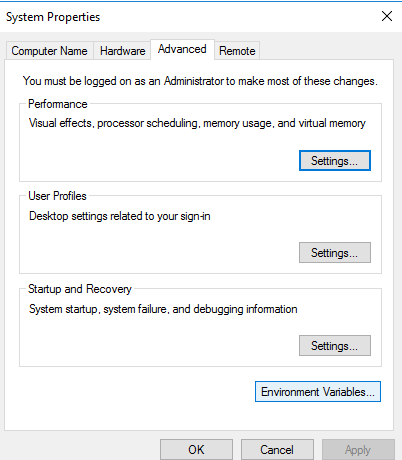The height and width of the screenshot is (460, 402).
Task: Click the User Profiles group label
Action: click(x=57, y=196)
